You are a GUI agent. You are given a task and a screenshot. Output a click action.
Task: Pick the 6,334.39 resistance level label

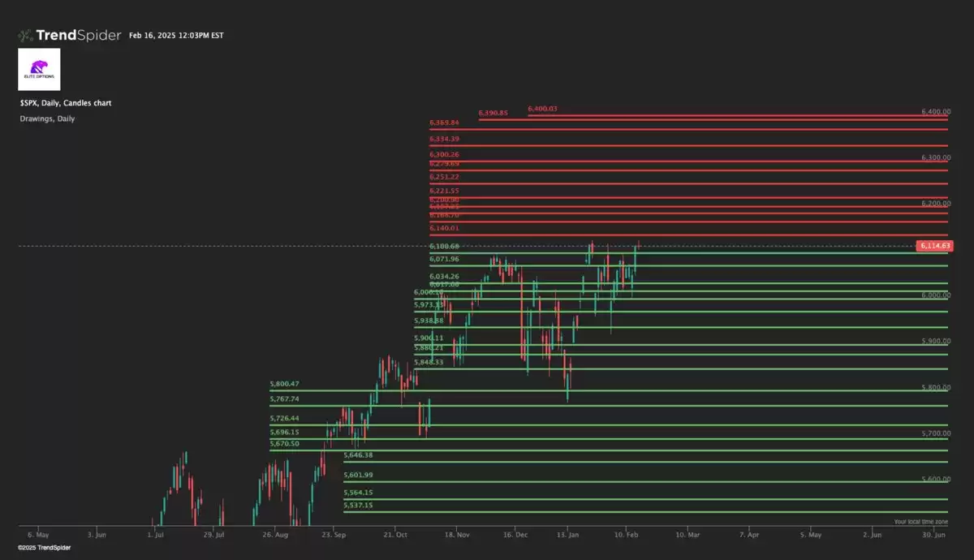click(445, 139)
